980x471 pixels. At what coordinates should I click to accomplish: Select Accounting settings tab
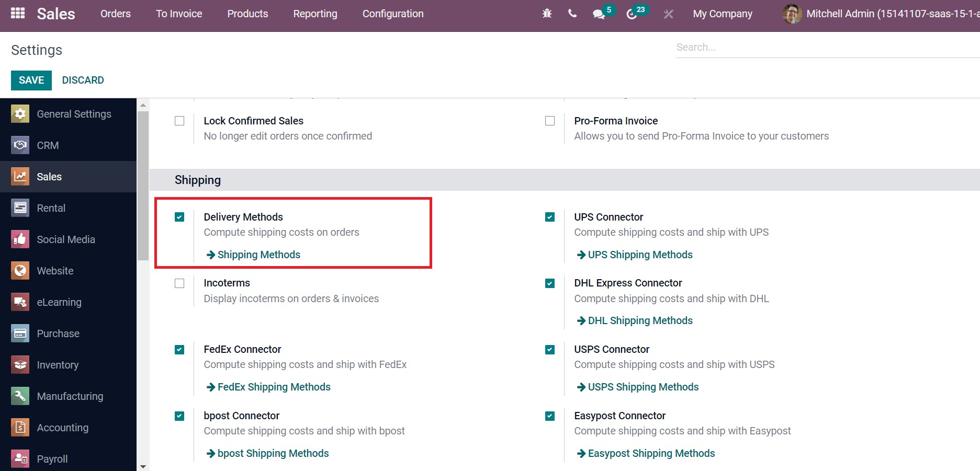pos(68,428)
